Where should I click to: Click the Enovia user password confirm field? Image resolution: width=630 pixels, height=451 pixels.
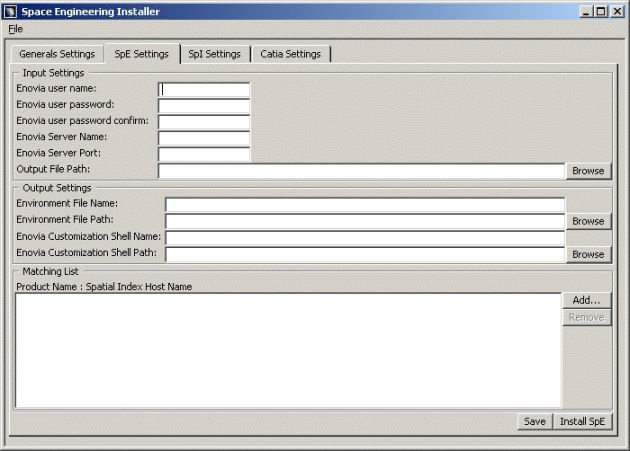click(204, 122)
